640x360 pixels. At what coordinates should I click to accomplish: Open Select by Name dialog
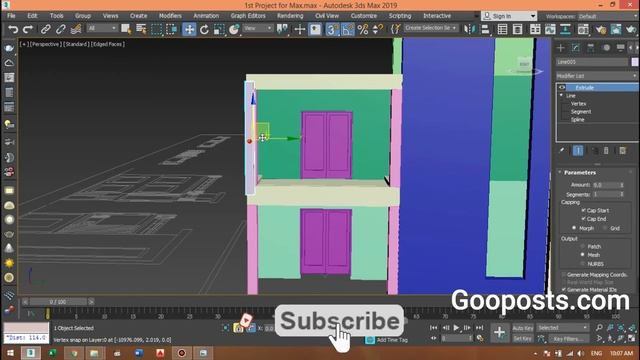(x=141, y=29)
